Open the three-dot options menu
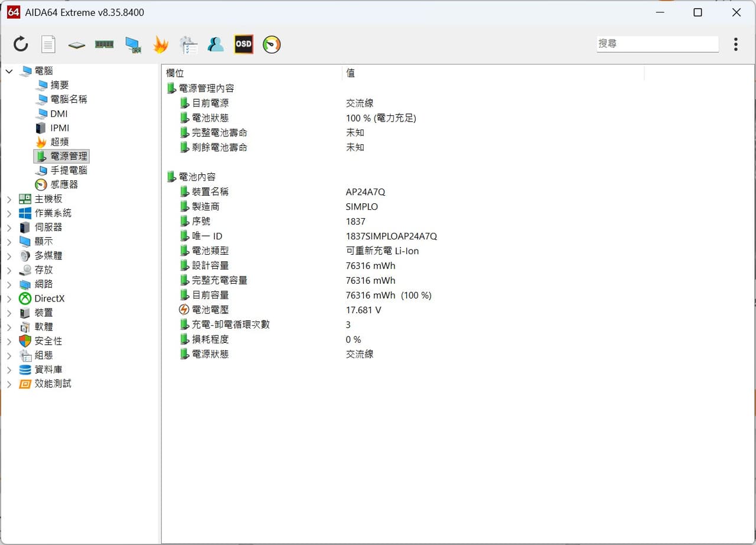The width and height of the screenshot is (756, 545). point(735,44)
